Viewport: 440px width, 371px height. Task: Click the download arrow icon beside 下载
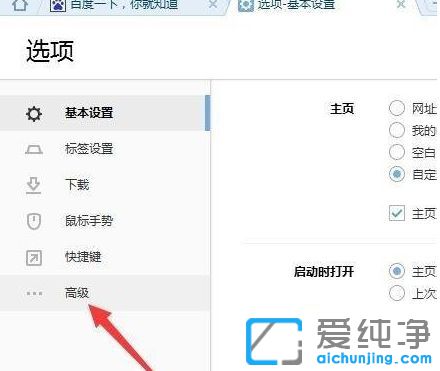click(33, 185)
